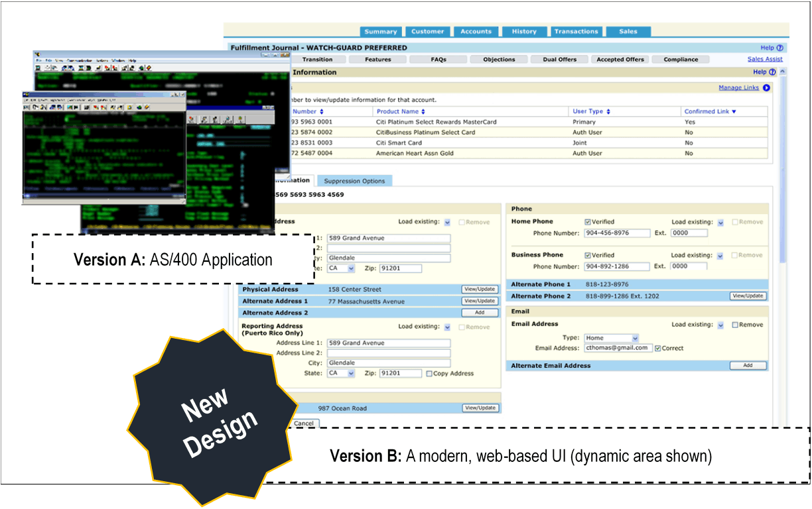Sort by User Type column arrows
Screen dimensions: 812x509
[x=608, y=111]
